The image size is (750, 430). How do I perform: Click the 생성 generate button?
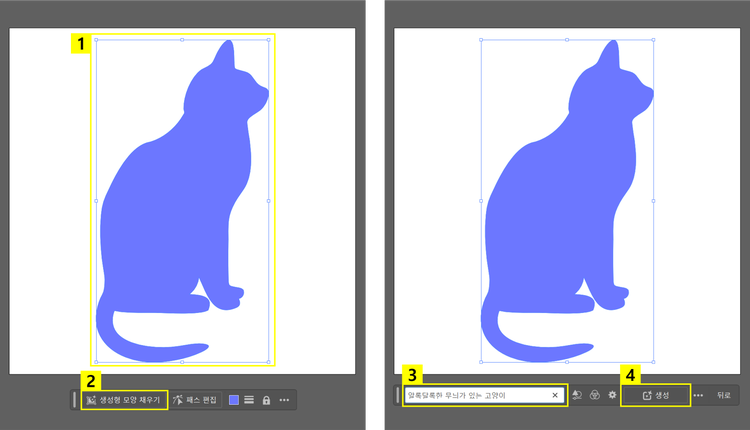(x=656, y=395)
